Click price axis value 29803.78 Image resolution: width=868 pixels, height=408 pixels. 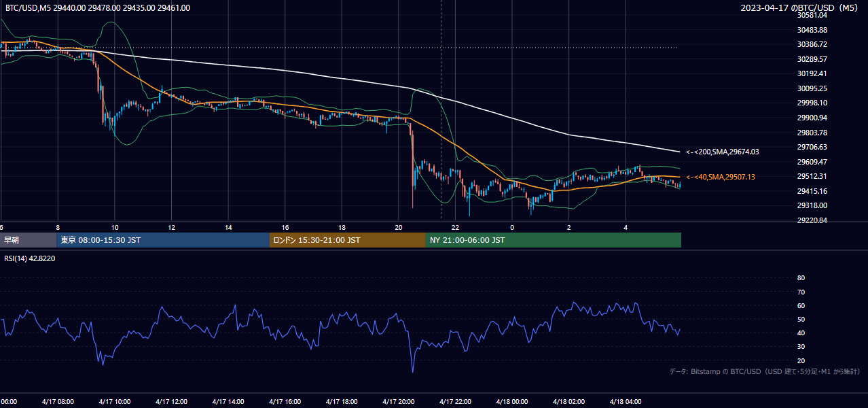pyautogui.click(x=812, y=133)
